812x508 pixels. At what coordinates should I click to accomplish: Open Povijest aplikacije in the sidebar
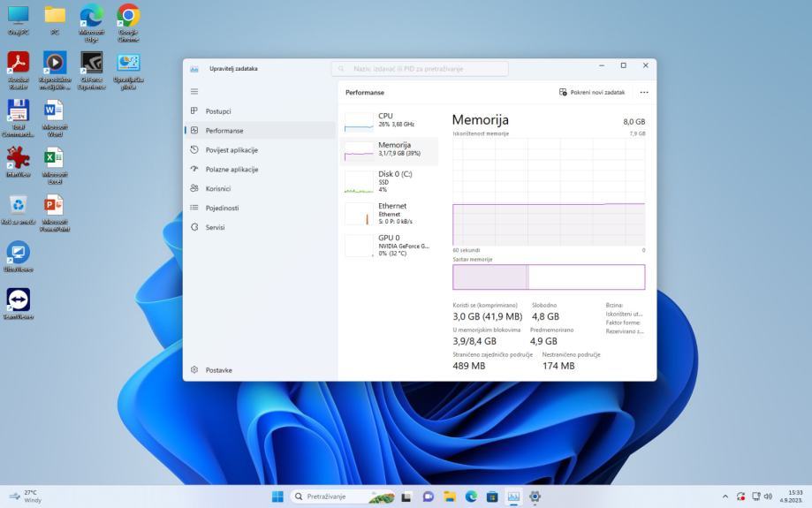click(231, 150)
